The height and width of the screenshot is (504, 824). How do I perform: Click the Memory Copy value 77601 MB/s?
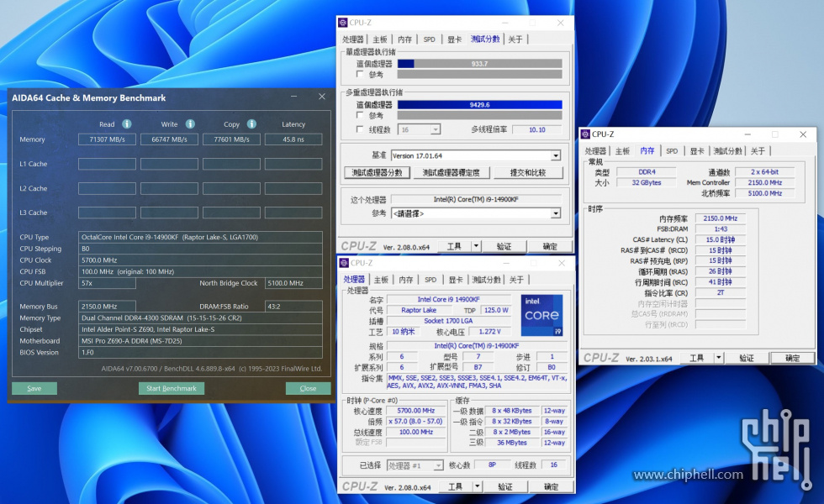click(x=231, y=139)
